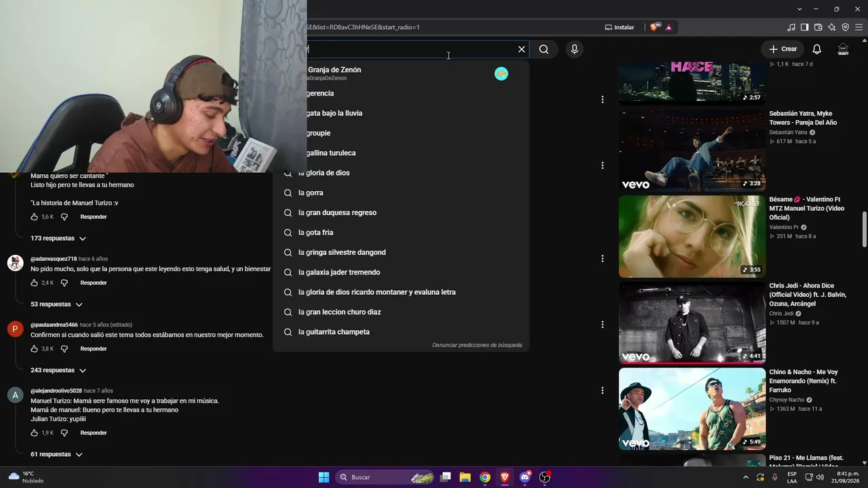Like the comment with 5,6 K likes

click(x=34, y=217)
